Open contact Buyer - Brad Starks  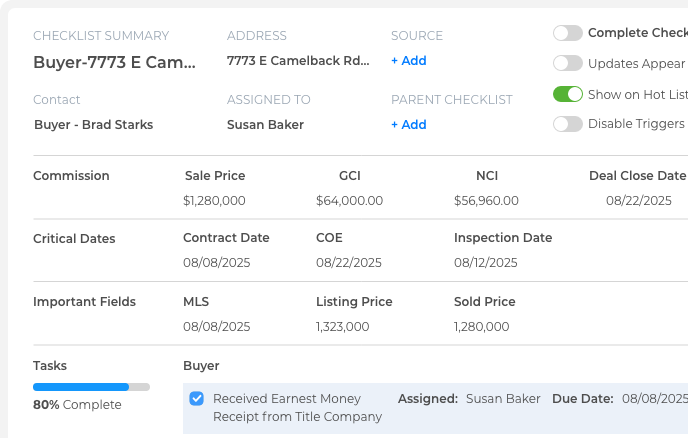click(x=93, y=125)
